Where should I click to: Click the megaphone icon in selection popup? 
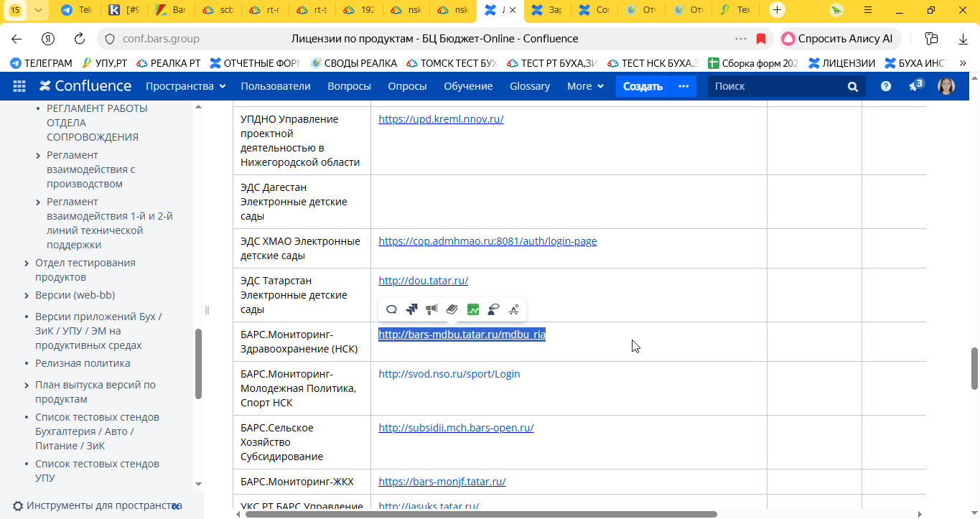pos(431,309)
